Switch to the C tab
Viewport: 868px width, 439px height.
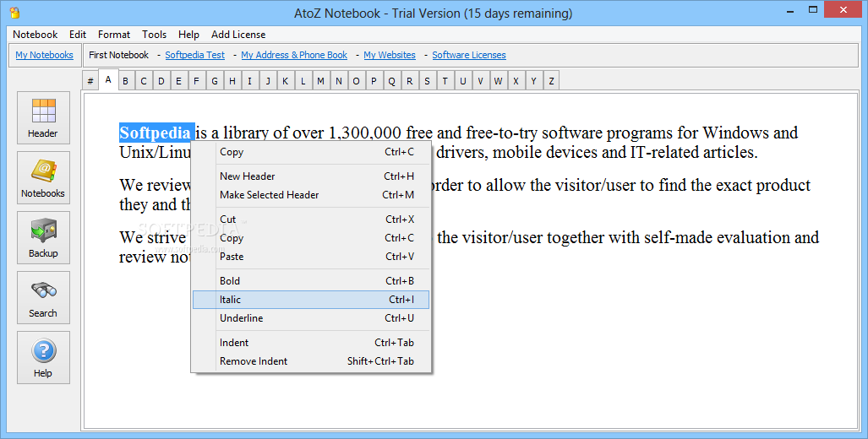click(x=144, y=81)
